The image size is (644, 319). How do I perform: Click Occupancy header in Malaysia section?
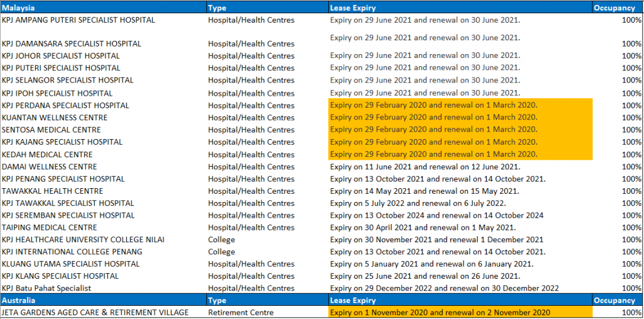[x=618, y=8]
